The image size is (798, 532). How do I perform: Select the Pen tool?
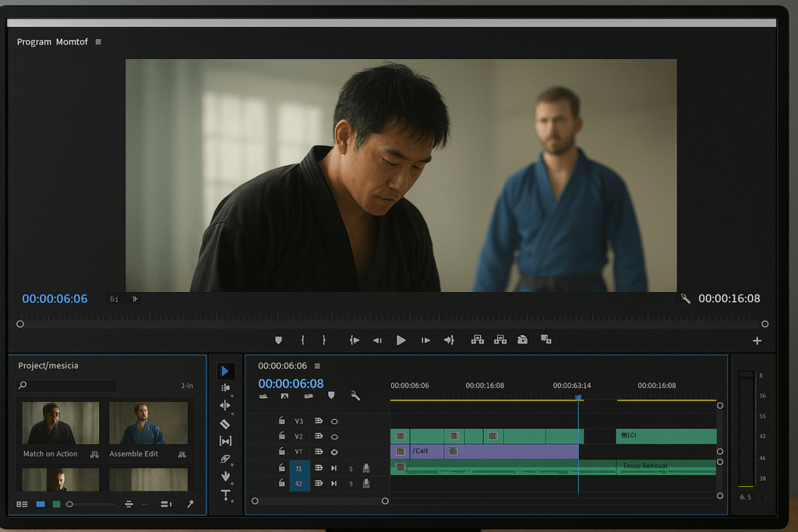coord(225,458)
